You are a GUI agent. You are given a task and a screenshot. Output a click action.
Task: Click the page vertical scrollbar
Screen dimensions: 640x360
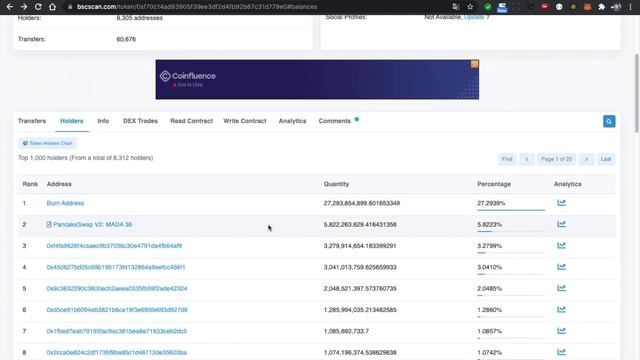(x=637, y=93)
